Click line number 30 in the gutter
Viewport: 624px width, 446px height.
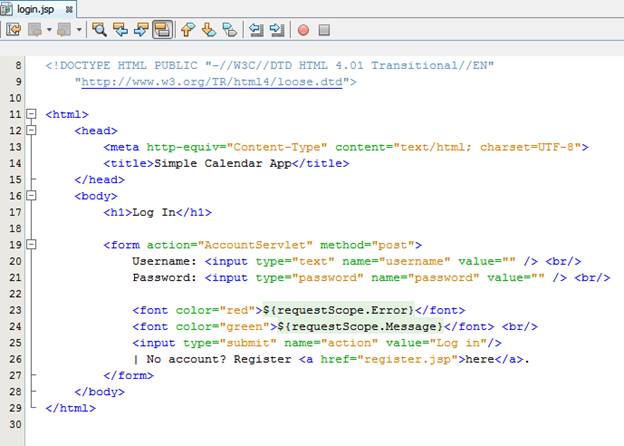pyautogui.click(x=15, y=424)
